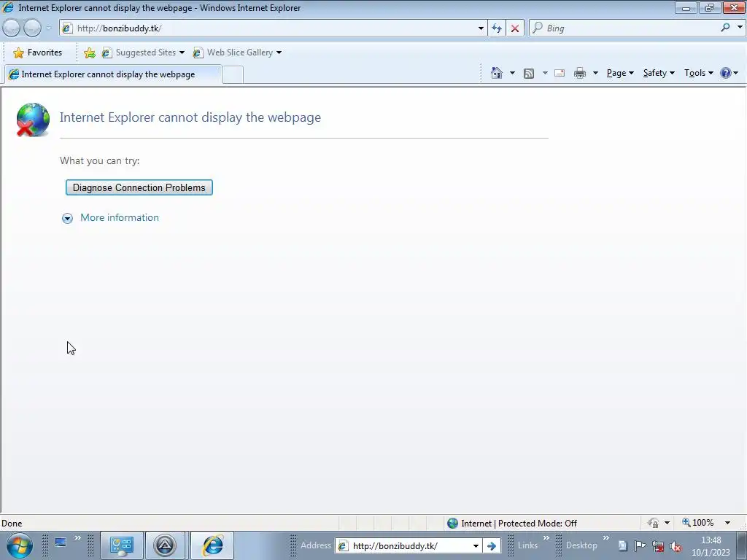Click the Read Mail envelope icon
The height and width of the screenshot is (560, 747).
(x=560, y=73)
